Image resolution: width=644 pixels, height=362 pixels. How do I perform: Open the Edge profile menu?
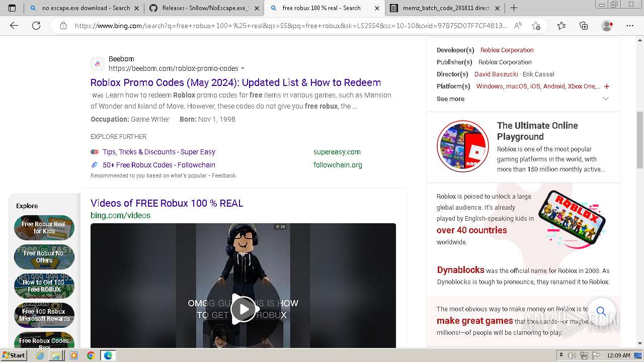[607, 26]
